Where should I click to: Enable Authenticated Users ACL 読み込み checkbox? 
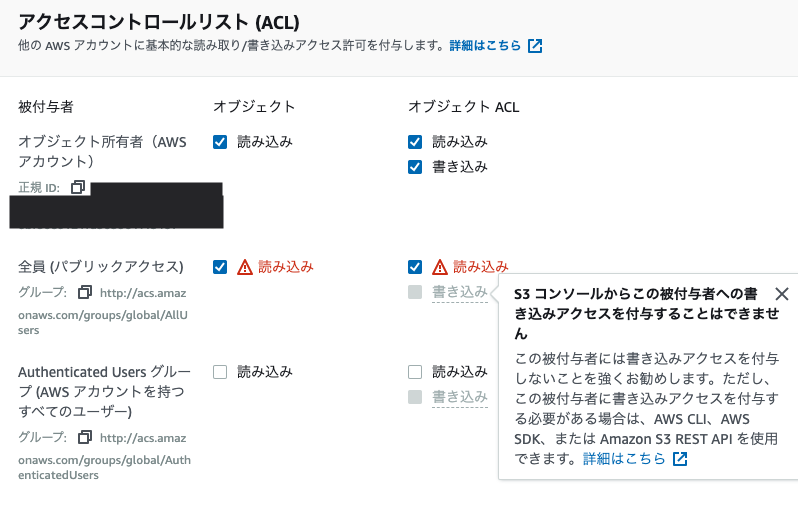[x=415, y=372]
